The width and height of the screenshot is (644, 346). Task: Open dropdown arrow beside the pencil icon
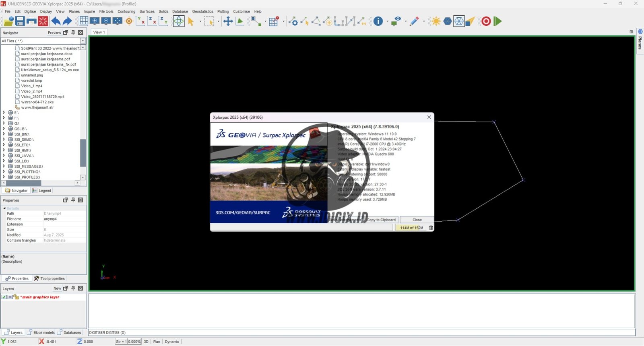(424, 21)
